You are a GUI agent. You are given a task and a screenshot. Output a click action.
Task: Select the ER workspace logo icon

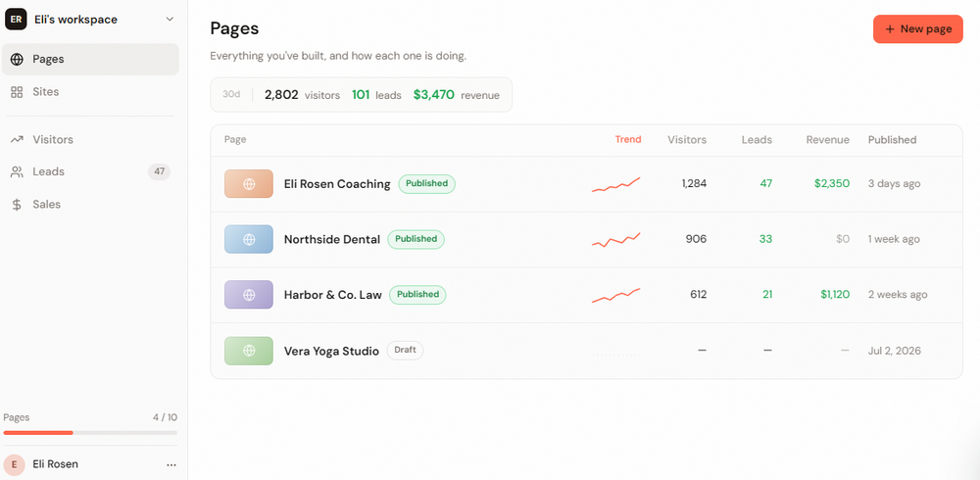point(16,20)
